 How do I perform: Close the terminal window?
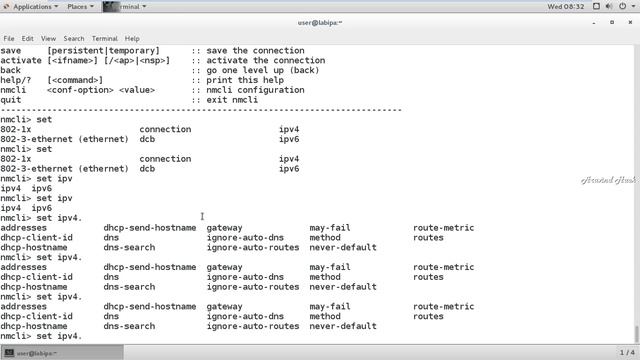tap(630, 22)
